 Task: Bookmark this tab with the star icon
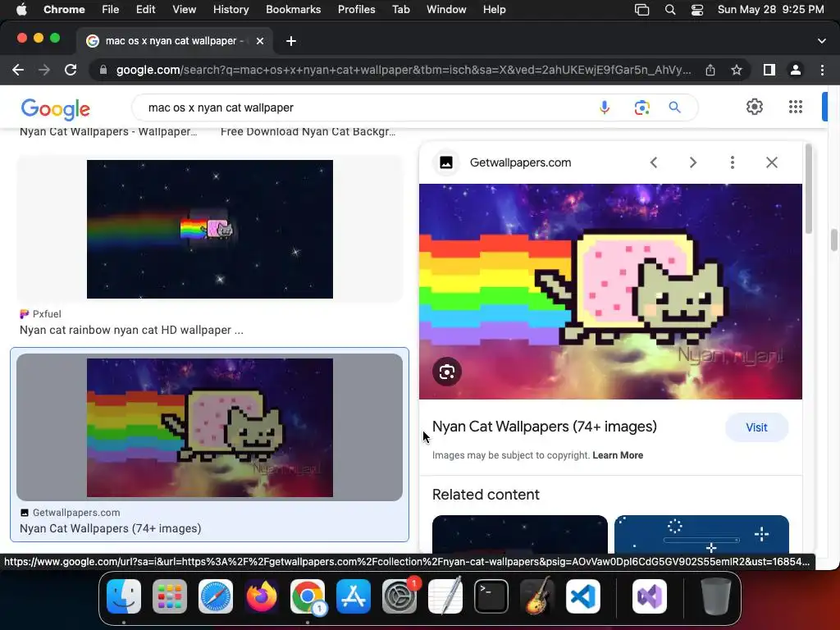click(x=737, y=71)
